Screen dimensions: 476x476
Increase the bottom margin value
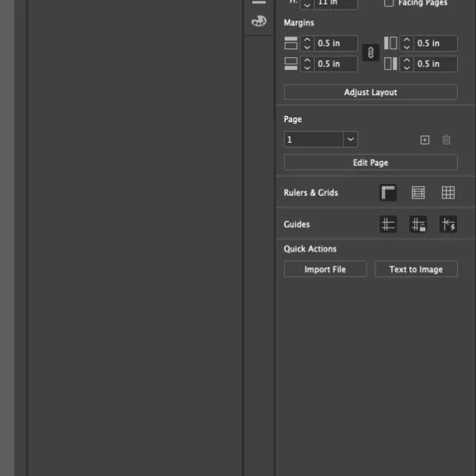pos(307,59)
